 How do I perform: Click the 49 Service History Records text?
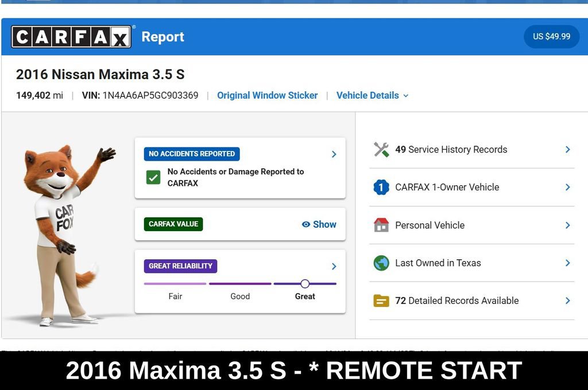tap(451, 150)
